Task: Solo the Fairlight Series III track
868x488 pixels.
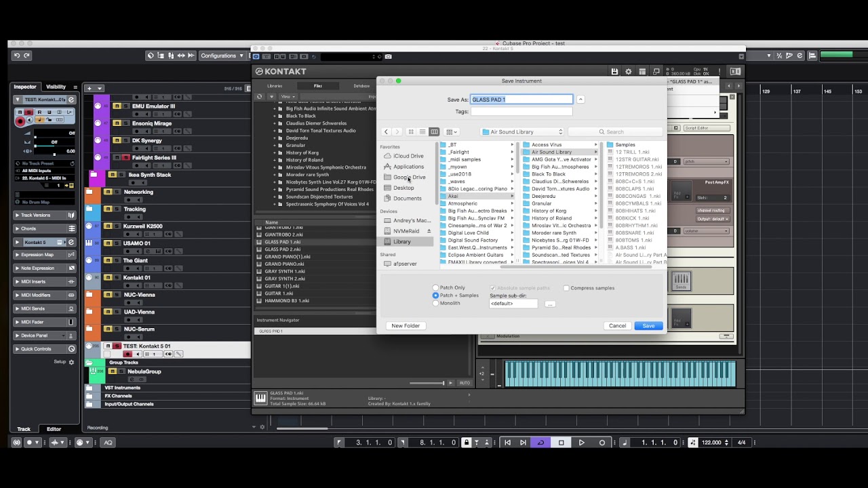Action: click(125, 158)
